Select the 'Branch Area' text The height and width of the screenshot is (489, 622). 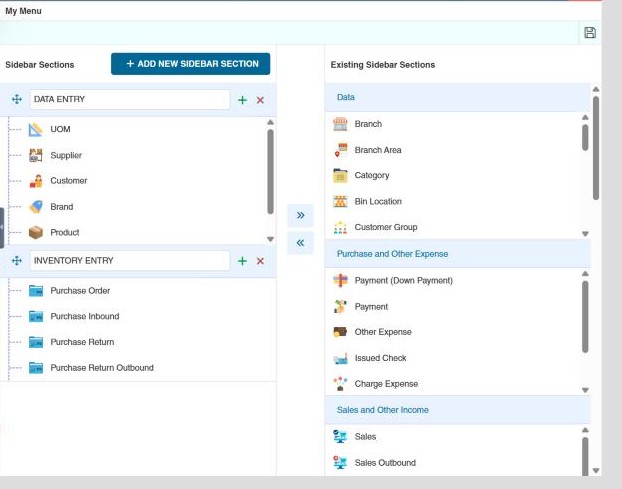[x=378, y=150]
